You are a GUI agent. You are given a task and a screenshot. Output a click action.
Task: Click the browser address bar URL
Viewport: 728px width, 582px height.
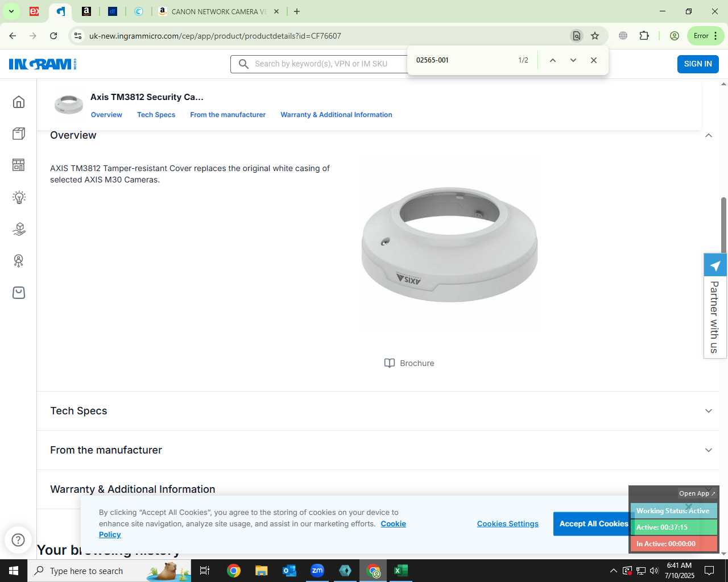tap(215, 36)
